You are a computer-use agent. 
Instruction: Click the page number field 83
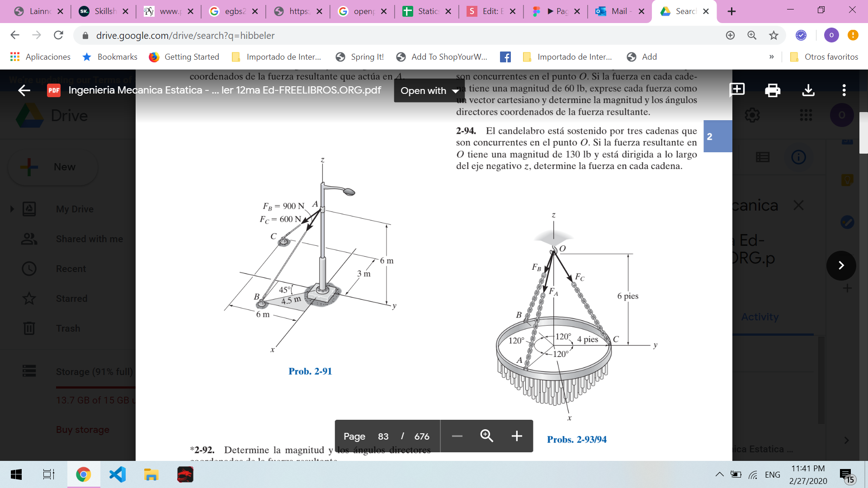point(383,436)
